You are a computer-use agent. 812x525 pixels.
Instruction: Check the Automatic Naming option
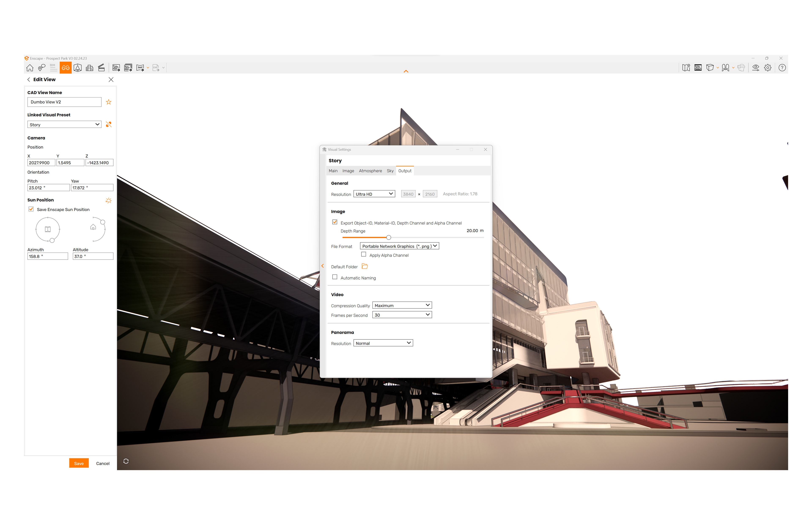335,277
